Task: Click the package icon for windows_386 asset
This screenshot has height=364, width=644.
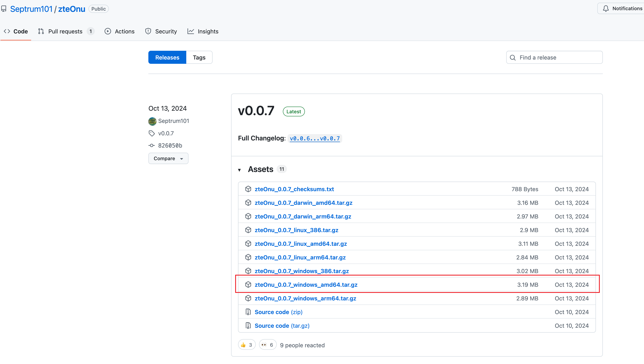Action: [x=248, y=271]
